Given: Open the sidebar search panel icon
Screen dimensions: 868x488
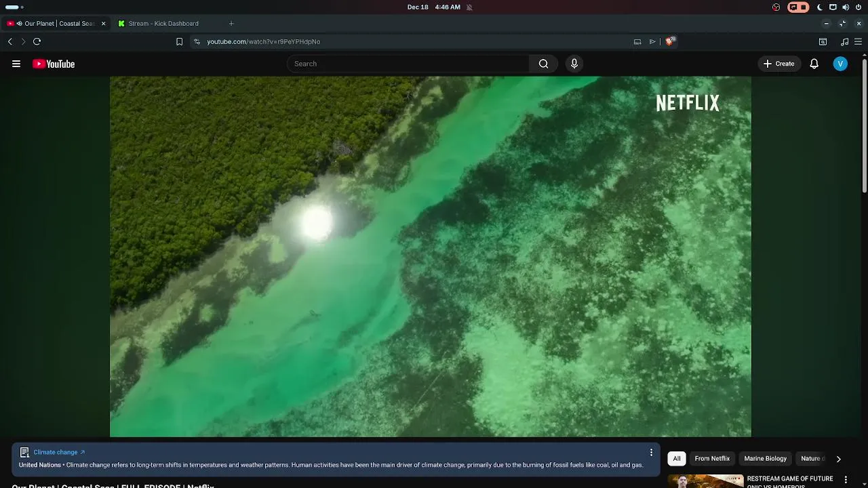Looking at the screenshot, I should (x=823, y=41).
